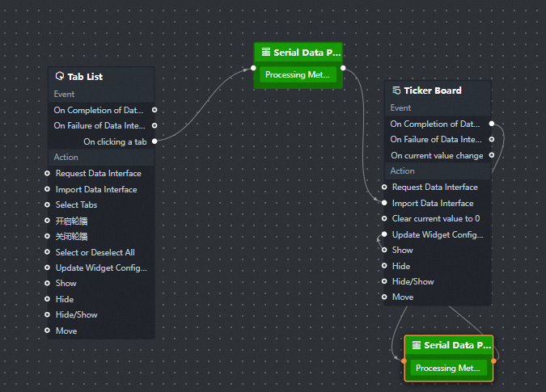Click top Serial Data node's left input port
Image resolution: width=546 pixels, height=392 pixels.
click(x=253, y=68)
